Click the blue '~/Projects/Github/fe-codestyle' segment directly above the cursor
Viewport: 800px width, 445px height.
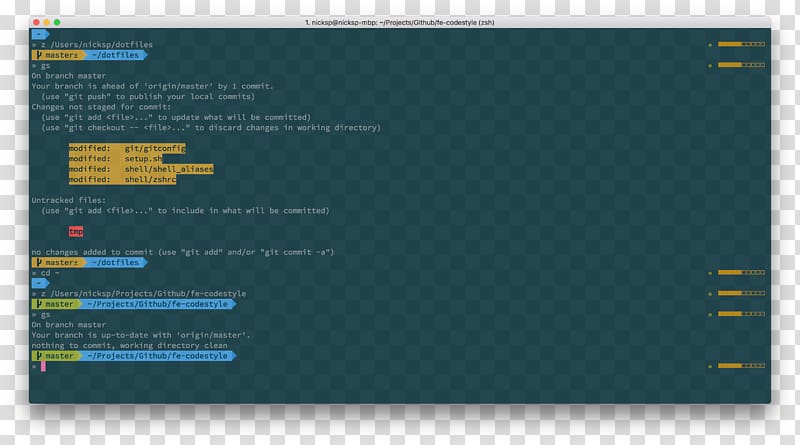(158, 356)
